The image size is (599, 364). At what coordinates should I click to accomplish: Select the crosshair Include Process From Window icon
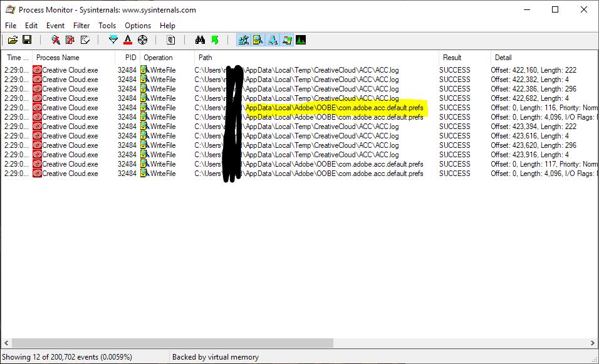[142, 39]
